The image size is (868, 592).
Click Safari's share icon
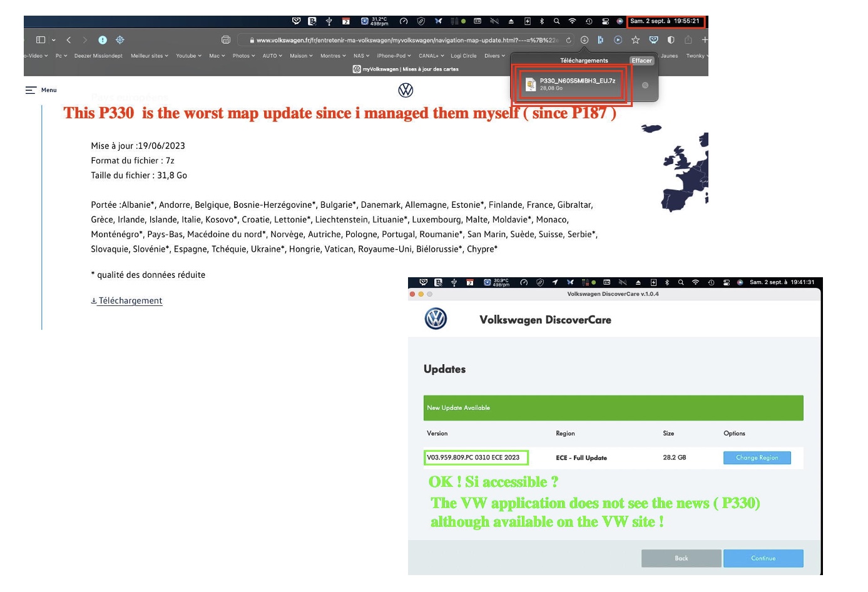click(688, 40)
